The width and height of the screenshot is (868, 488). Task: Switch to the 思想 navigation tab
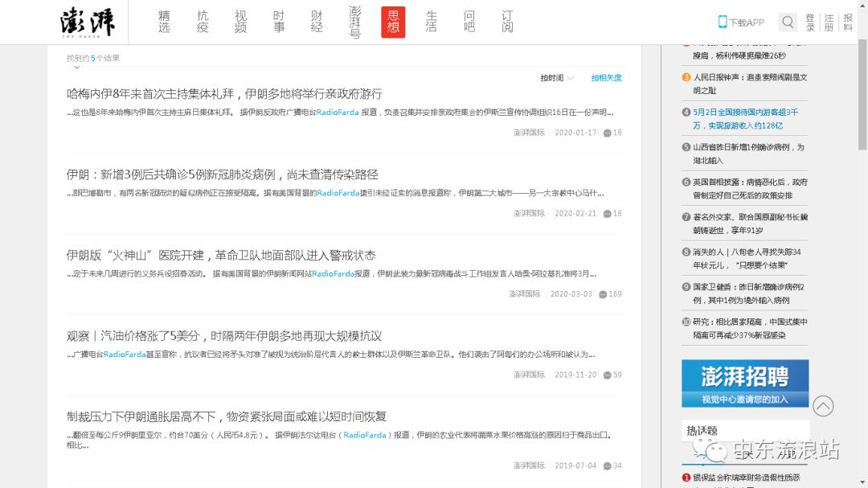click(393, 22)
